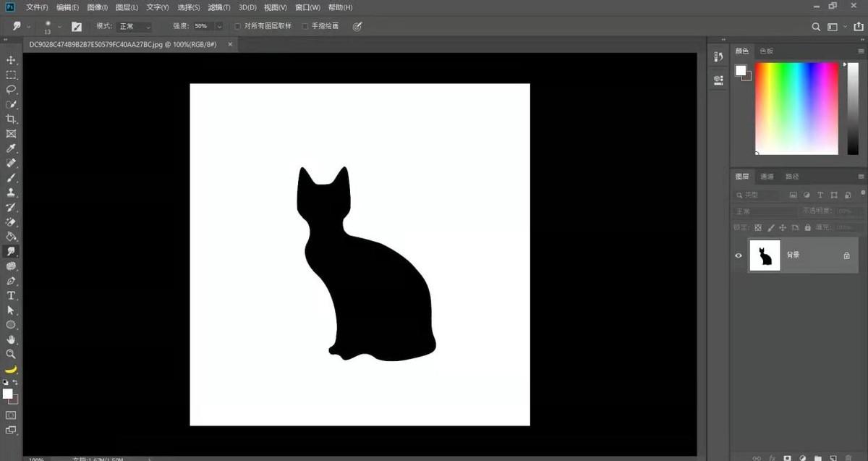
Task: Open the brush preset picker arrow
Action: [x=60, y=27]
